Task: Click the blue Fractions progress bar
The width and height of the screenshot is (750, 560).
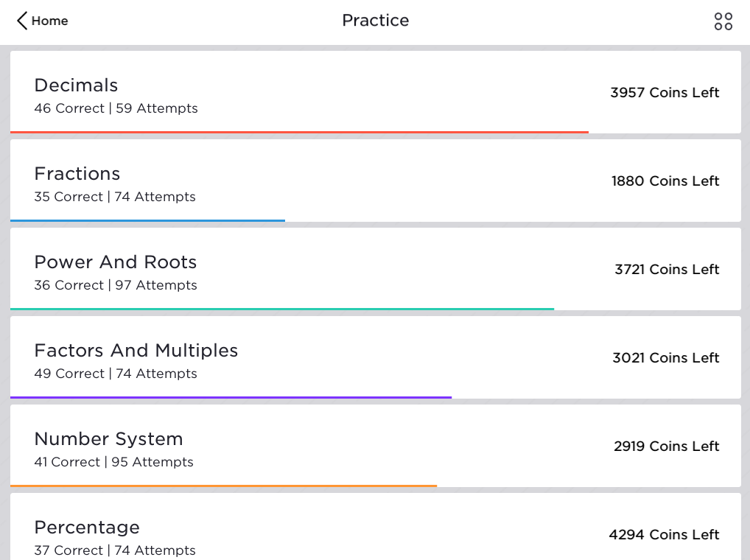Action: pyautogui.click(x=148, y=220)
